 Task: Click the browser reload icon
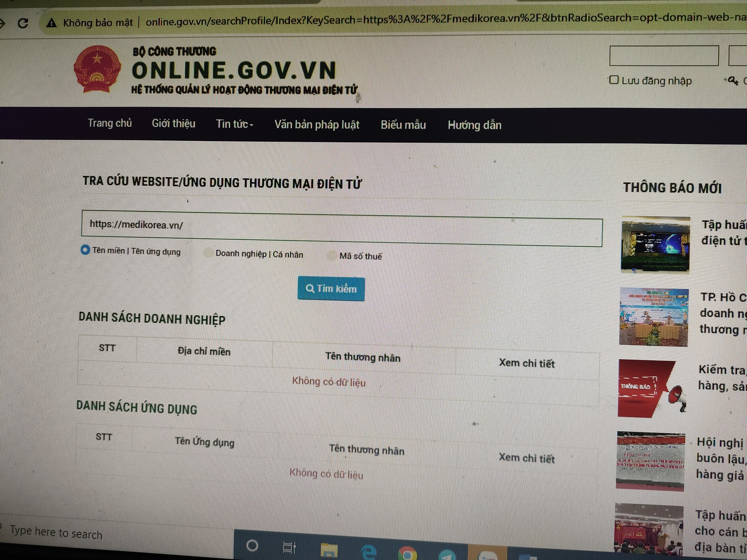23,23
